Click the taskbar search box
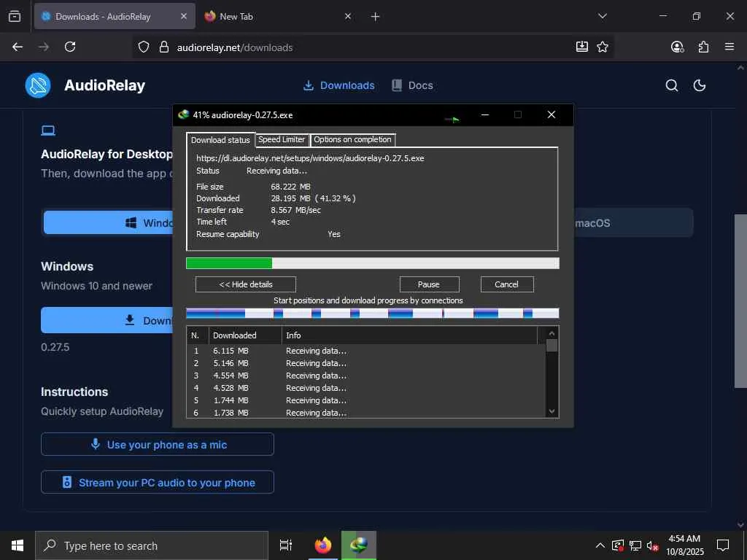 152,545
